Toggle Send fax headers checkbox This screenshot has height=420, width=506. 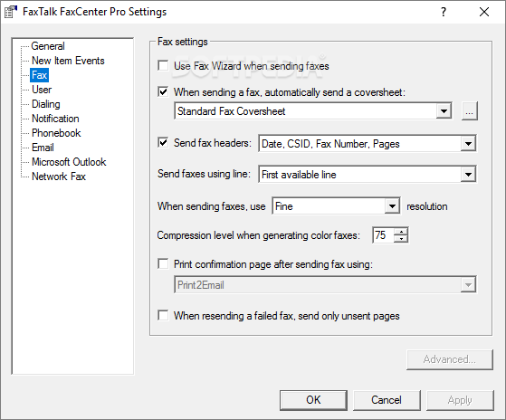click(x=163, y=142)
